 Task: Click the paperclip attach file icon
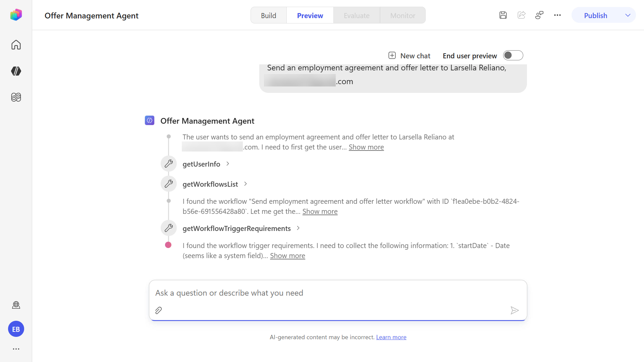tap(159, 310)
